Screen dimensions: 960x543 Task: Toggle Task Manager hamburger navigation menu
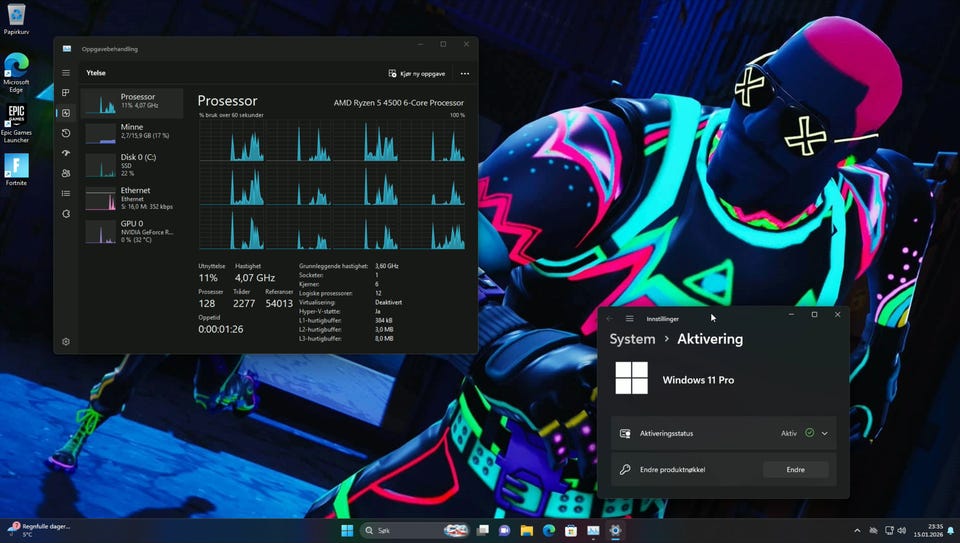point(66,73)
